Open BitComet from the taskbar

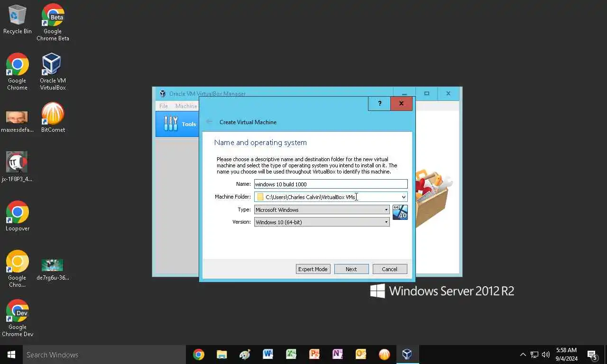[384, 355]
